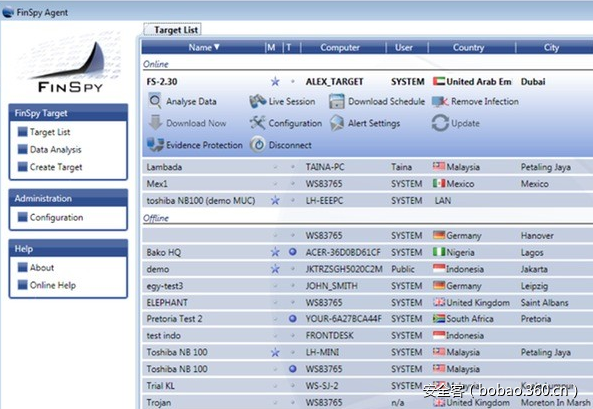Open Live Session binoculars icon
The image size is (593, 409).
258,101
